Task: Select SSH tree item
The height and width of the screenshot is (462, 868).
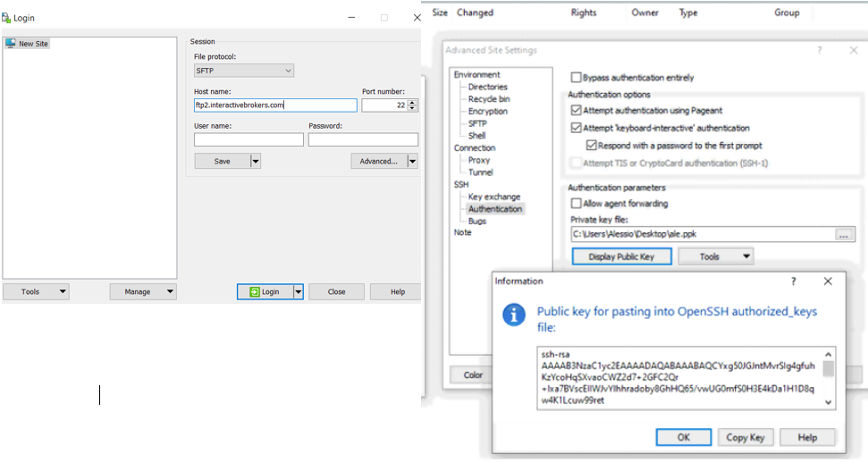Action: pos(461,184)
